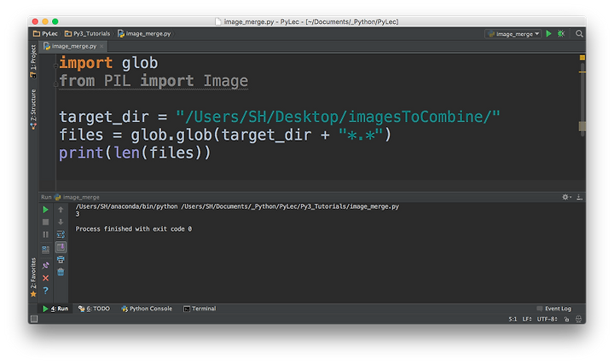Go up the stack trace arrow
The height and width of the screenshot is (364, 614).
tap(61, 210)
